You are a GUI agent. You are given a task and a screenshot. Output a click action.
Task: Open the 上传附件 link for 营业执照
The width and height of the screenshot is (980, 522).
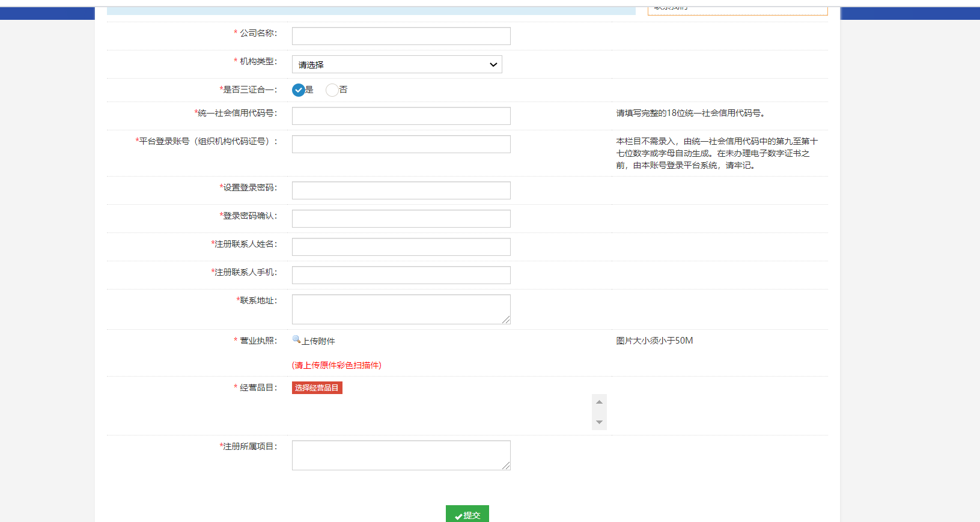[318, 341]
